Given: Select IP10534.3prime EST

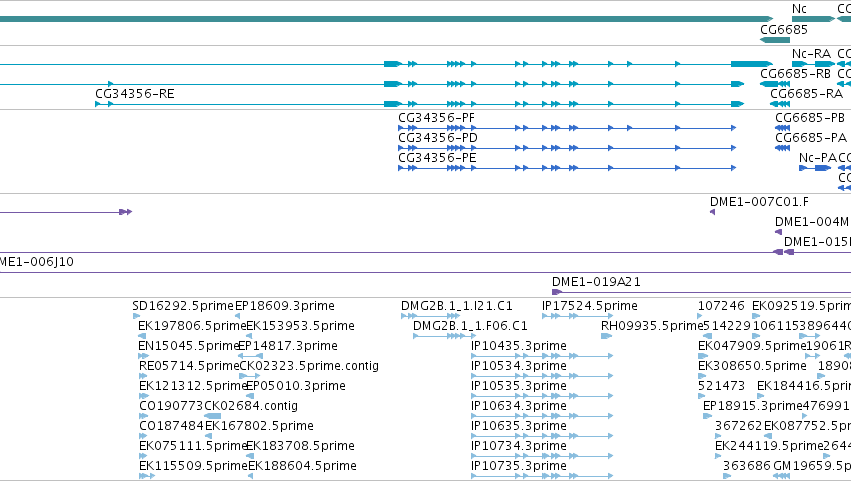Looking at the screenshot, I should 519,366.
